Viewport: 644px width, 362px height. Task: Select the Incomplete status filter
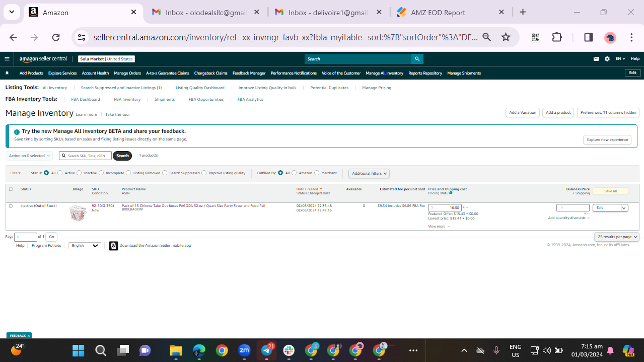pyautogui.click(x=101, y=173)
